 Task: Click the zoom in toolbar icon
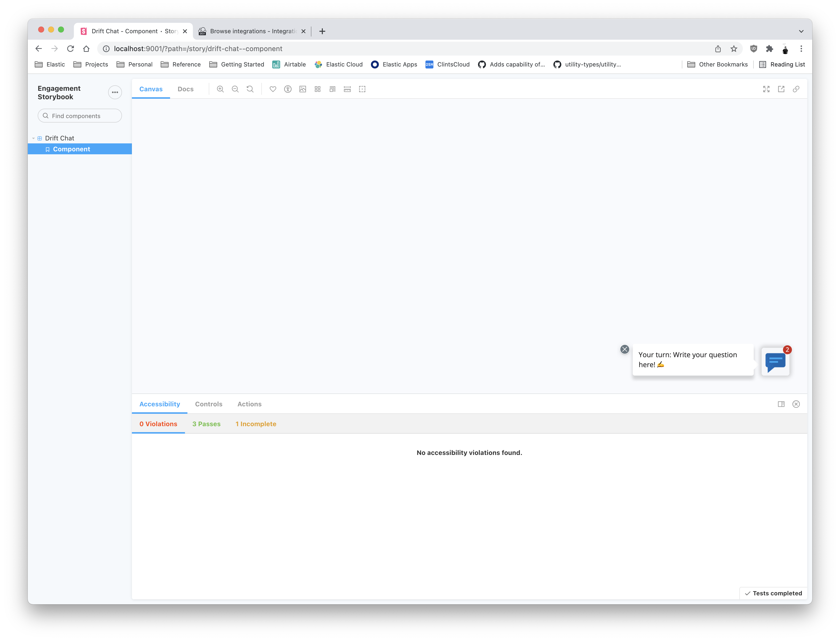[220, 89]
